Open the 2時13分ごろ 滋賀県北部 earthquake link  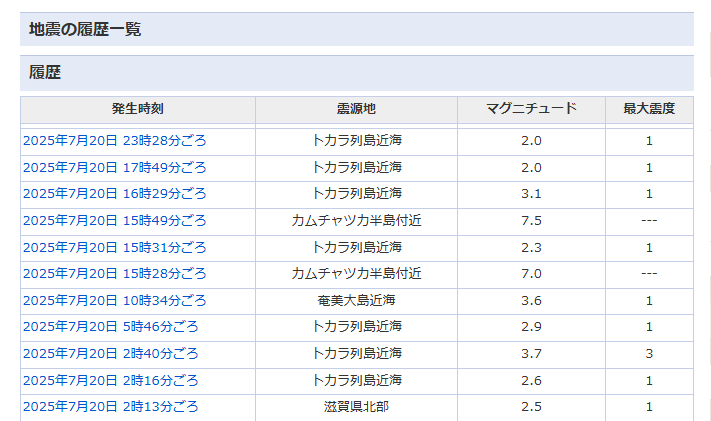point(111,406)
